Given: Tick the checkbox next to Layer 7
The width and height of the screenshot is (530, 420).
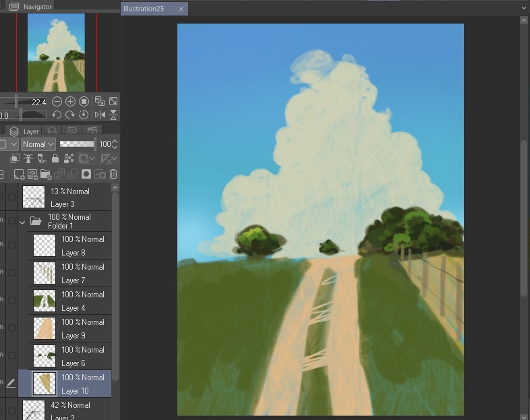Looking at the screenshot, I should pos(12,273).
